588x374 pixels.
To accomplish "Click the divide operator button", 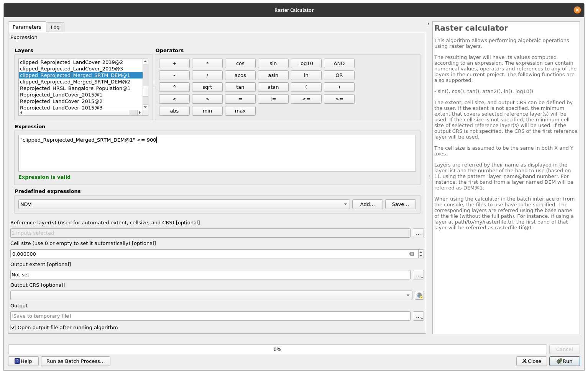I will pos(207,75).
